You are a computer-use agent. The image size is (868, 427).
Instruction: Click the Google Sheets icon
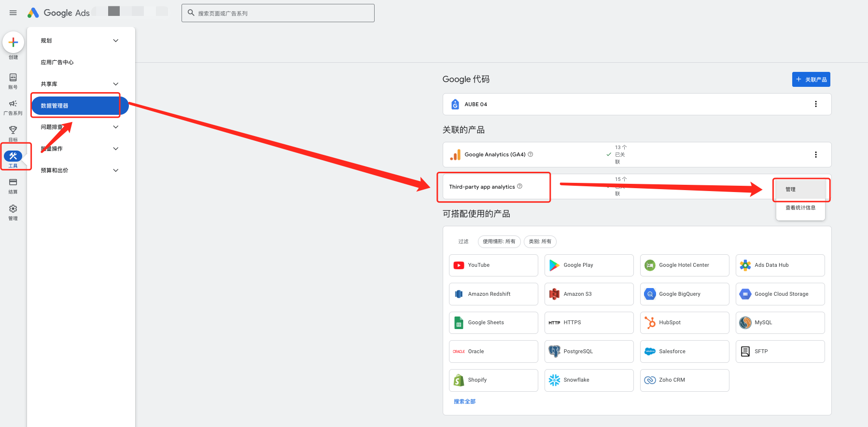click(459, 323)
